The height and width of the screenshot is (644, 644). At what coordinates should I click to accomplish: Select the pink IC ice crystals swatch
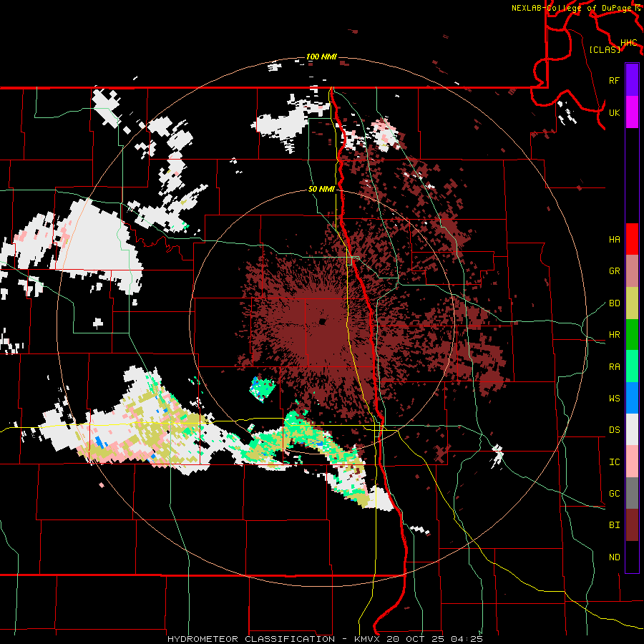tap(632, 462)
